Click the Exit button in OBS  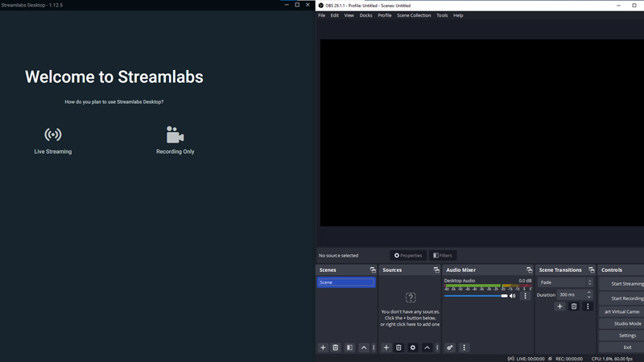(621, 348)
